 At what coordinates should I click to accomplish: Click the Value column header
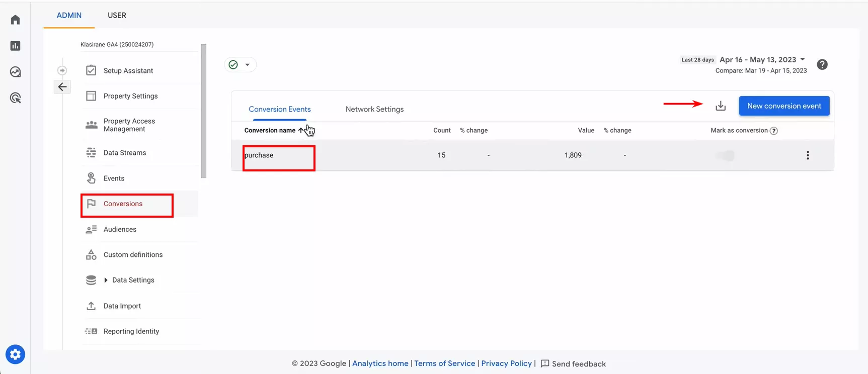[586, 130]
